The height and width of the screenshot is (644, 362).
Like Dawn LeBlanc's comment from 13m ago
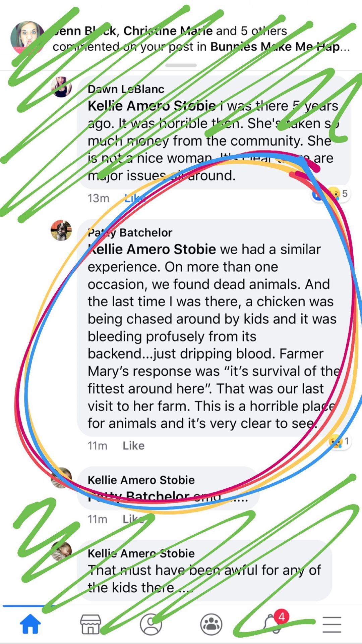click(135, 198)
